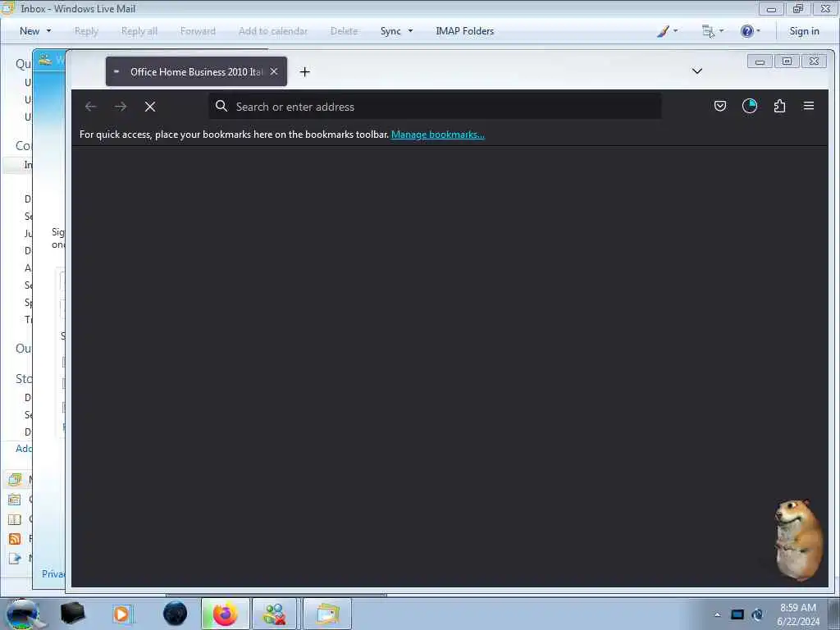Stop loading the page with the X button
Screen dimensions: 840x630
click(x=150, y=107)
